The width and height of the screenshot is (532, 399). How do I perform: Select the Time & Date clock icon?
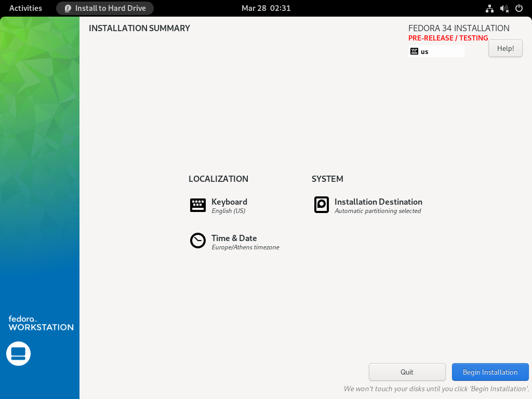click(197, 241)
